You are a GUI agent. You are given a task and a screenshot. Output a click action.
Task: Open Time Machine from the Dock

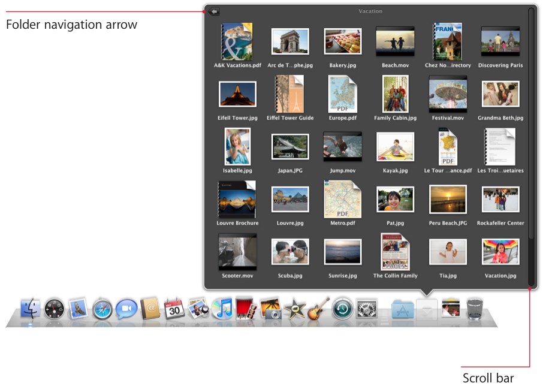342,309
